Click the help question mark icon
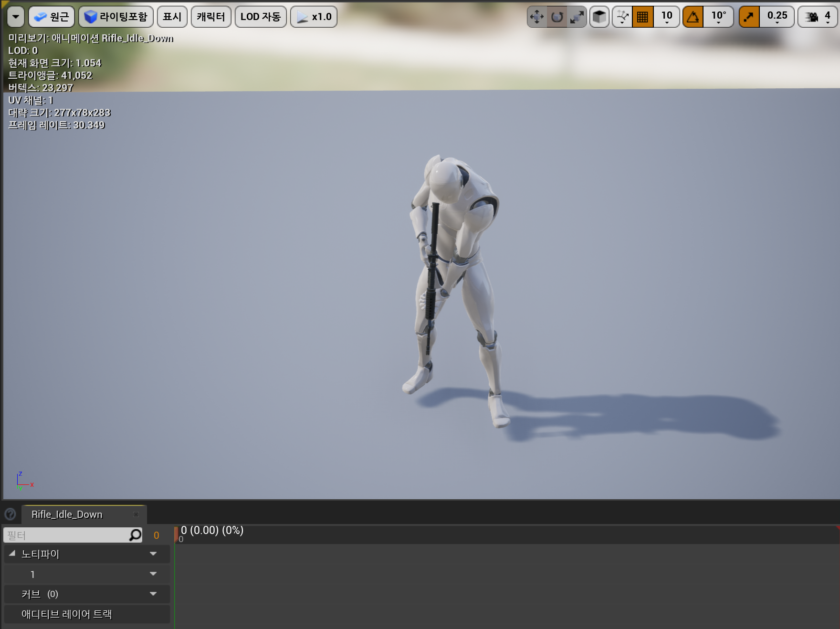This screenshot has width=840, height=629. pos(10,514)
